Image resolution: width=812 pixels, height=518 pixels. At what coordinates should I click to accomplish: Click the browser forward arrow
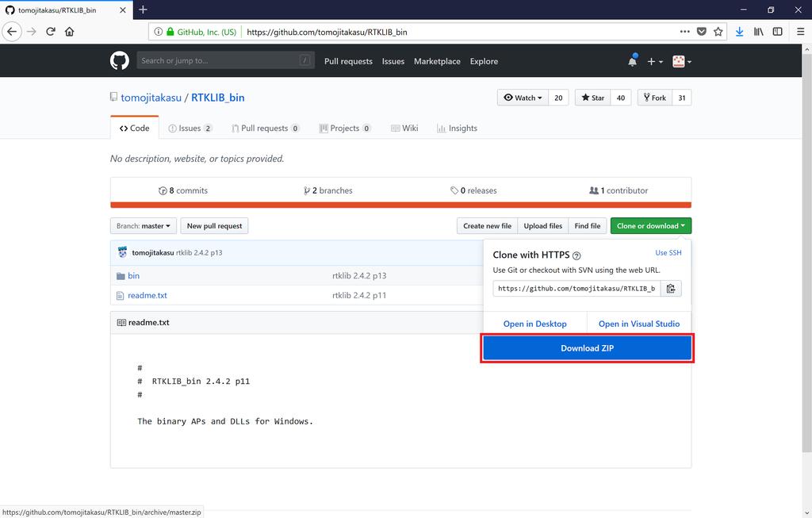32,32
